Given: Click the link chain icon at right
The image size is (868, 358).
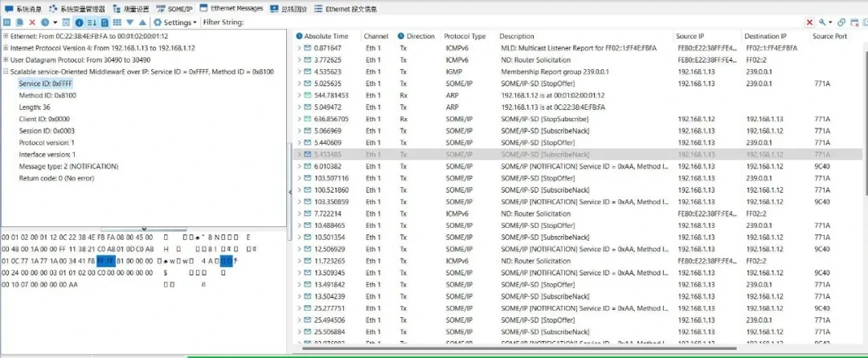Looking at the screenshot, I should coord(841,22).
